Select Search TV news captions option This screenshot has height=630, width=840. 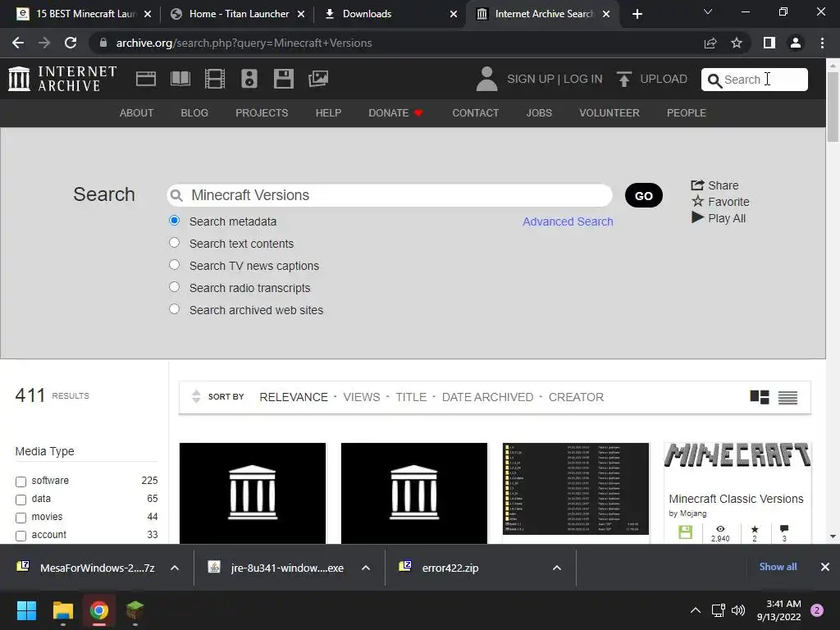pyautogui.click(x=174, y=265)
